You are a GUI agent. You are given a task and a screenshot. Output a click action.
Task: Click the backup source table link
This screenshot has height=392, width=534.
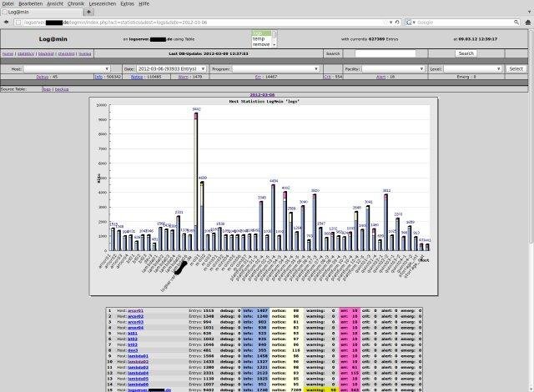(x=62, y=88)
